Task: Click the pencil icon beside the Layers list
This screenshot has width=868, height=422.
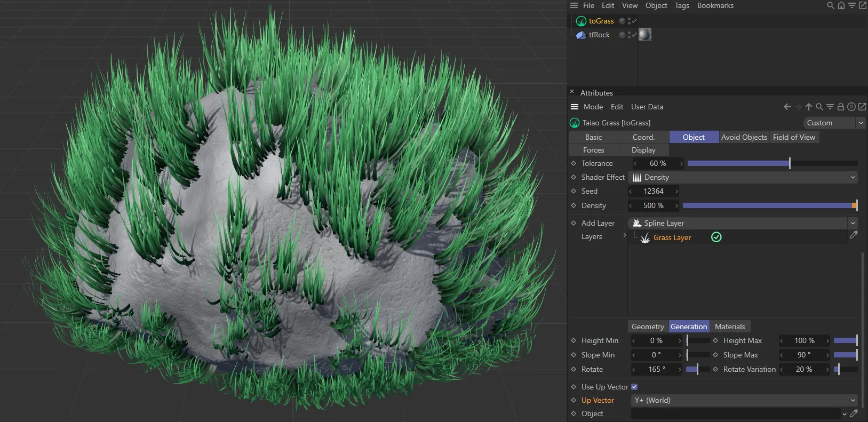Action: pos(854,235)
